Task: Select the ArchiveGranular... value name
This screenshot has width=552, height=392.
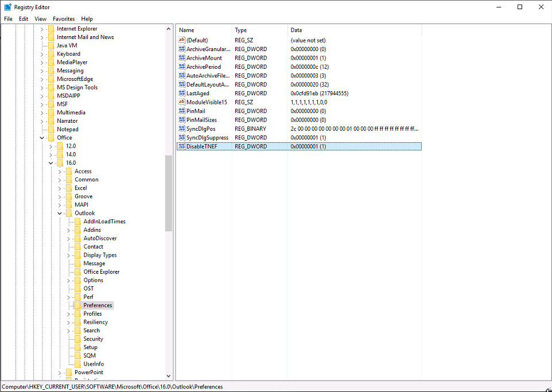Action: 208,49
